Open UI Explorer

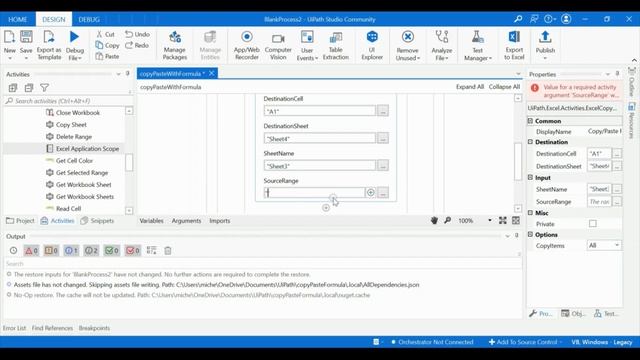click(x=372, y=44)
